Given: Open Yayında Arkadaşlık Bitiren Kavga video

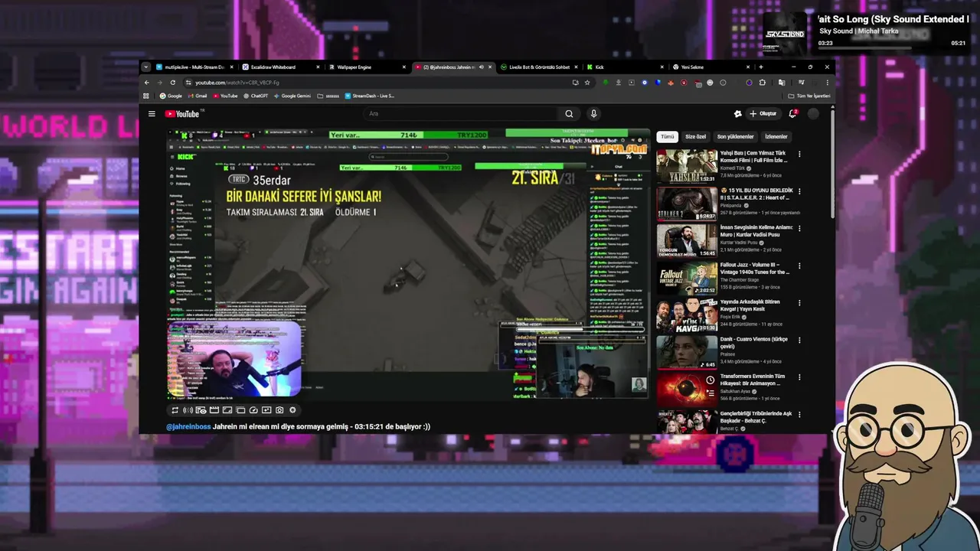Looking at the screenshot, I should 687,315.
